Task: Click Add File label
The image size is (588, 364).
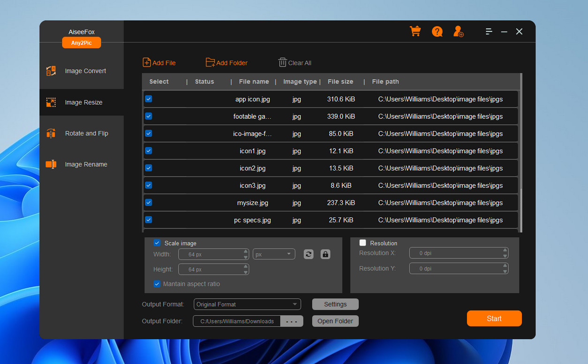Action: coord(164,63)
